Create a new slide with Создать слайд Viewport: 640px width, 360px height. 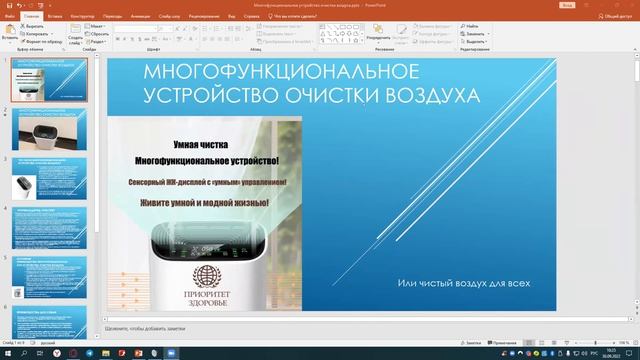tap(75, 34)
